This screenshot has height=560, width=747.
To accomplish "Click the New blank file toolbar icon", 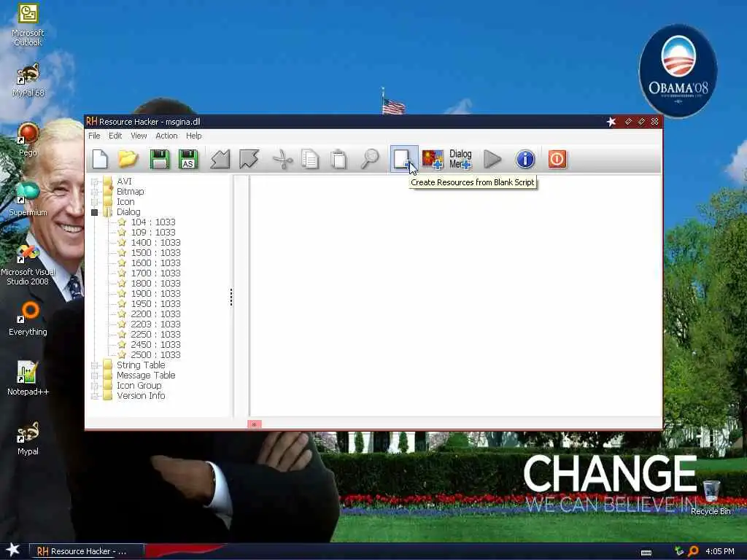I will (x=100, y=159).
